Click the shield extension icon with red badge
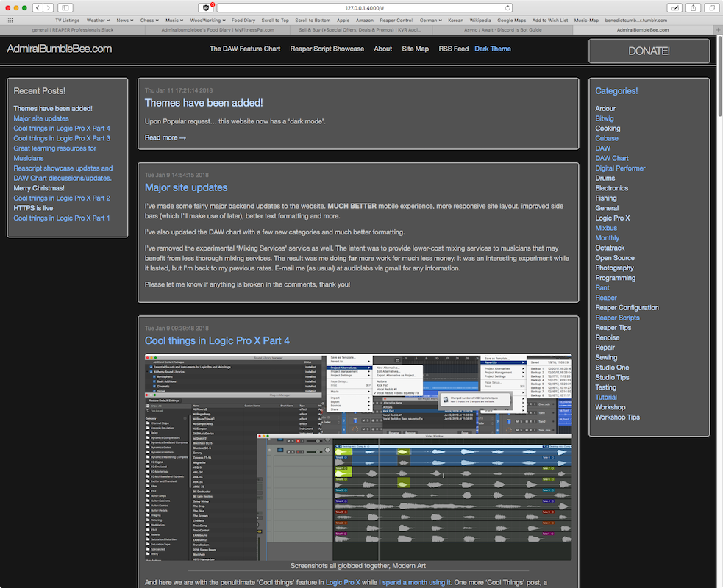This screenshot has width=723, height=588. point(206,7)
